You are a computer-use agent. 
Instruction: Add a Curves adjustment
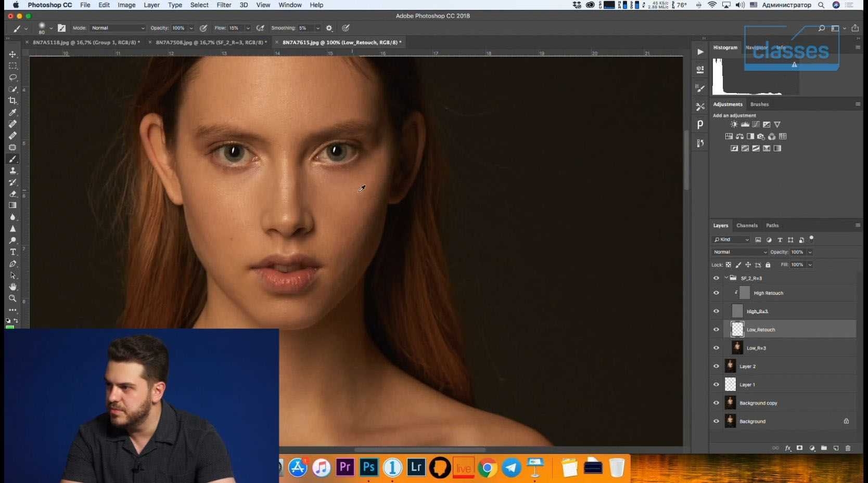click(756, 125)
